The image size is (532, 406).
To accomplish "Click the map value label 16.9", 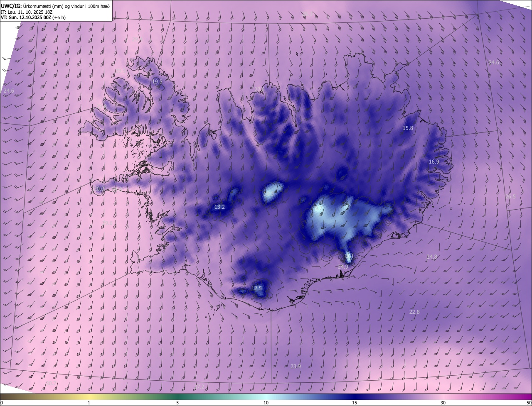I will [434, 161].
